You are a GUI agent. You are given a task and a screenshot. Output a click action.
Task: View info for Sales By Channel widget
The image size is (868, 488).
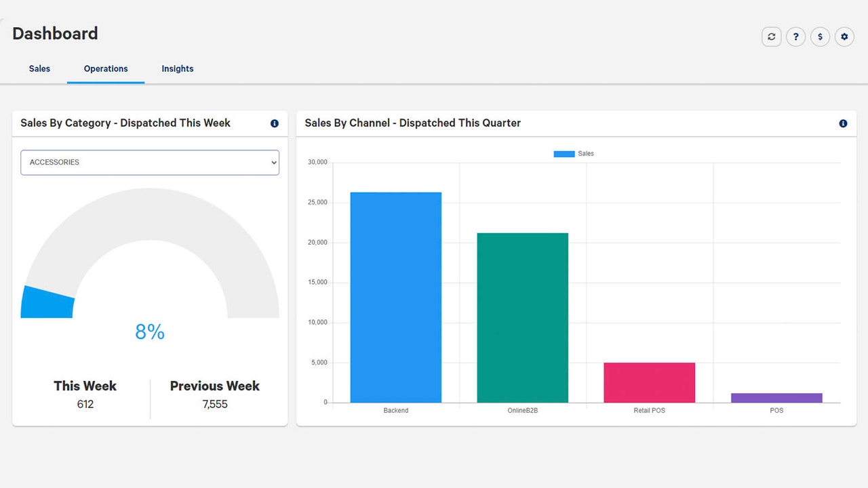click(x=843, y=123)
